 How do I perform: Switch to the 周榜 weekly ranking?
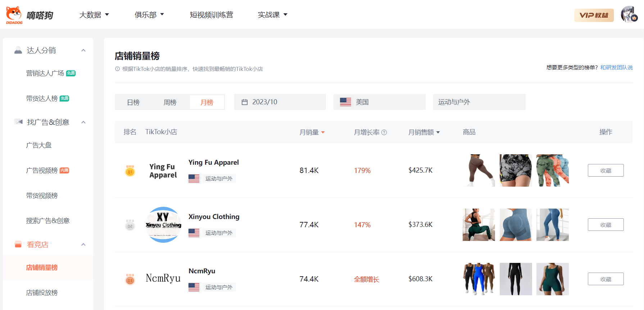[170, 102]
